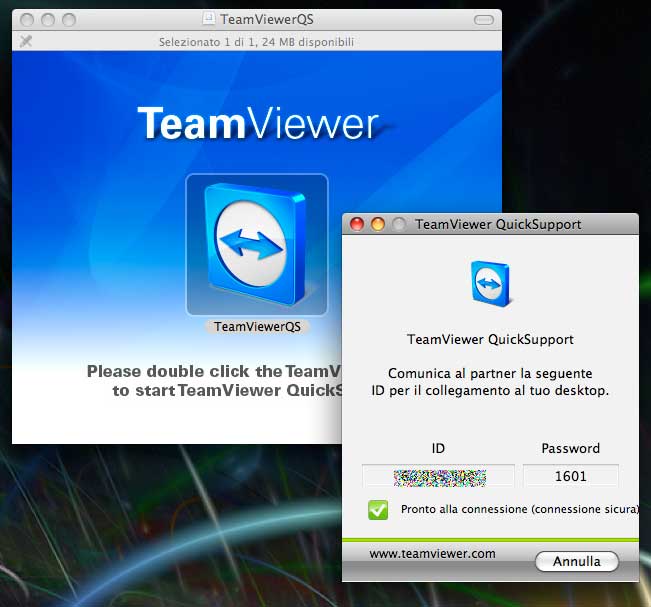651x607 pixels.
Task: Click the large TeamViewer banner title
Action: tap(258, 123)
